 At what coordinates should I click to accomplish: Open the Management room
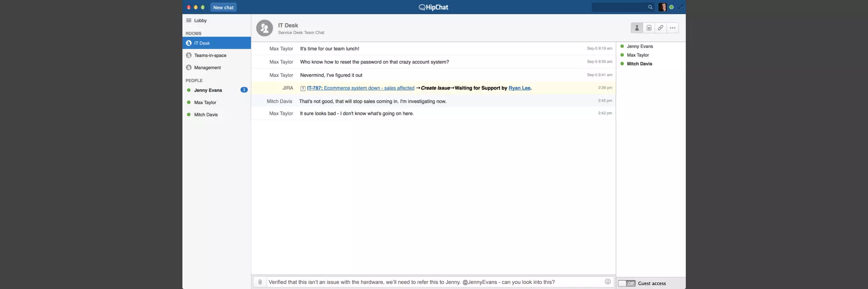pyautogui.click(x=217, y=68)
